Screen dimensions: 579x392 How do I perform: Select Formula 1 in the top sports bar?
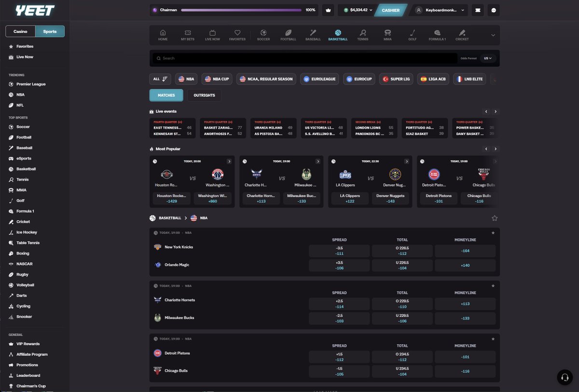click(x=437, y=35)
